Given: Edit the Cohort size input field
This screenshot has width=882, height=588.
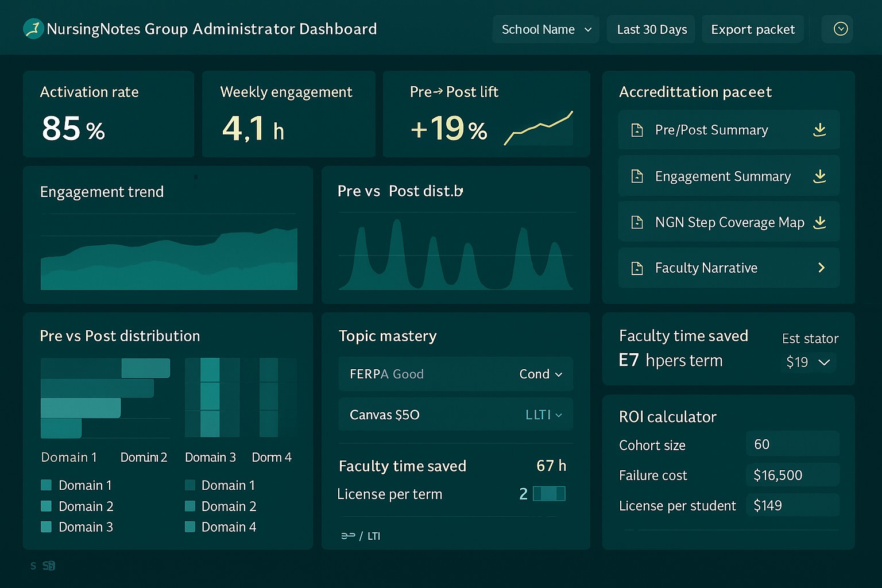Looking at the screenshot, I should coord(792,443).
